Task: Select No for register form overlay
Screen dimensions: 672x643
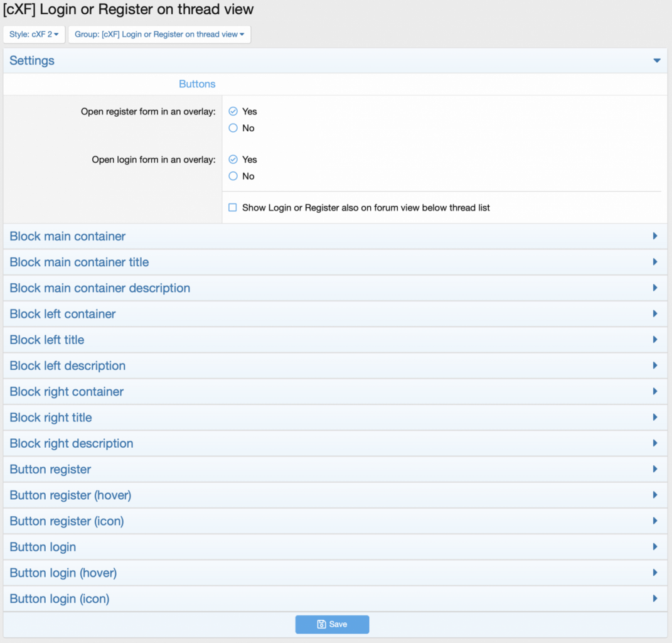Action: [233, 128]
